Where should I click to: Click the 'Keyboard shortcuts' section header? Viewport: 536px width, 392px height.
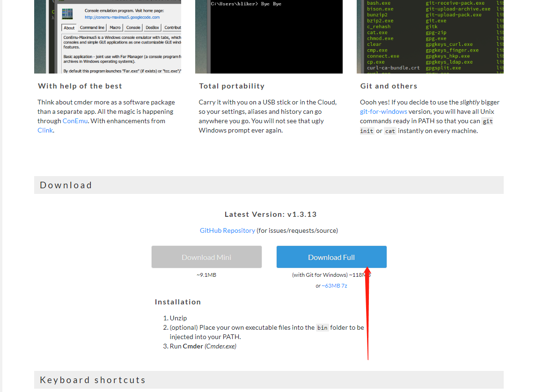click(x=269, y=380)
